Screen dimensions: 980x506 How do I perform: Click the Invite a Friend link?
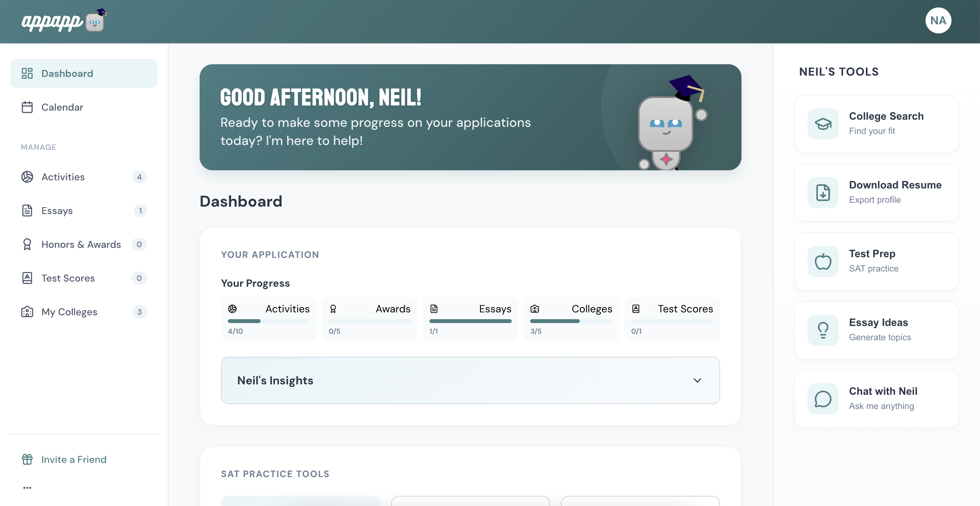(74, 459)
